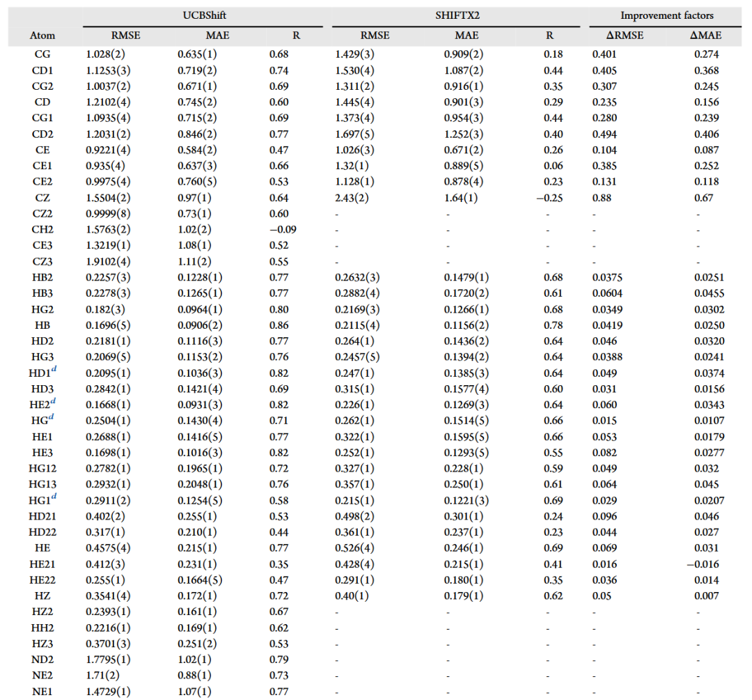Select the negative R value −0.25
Screen dimensions: 752x700
549,198
